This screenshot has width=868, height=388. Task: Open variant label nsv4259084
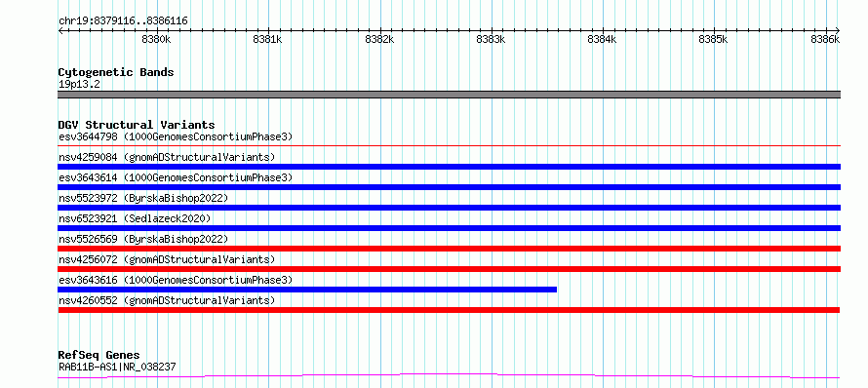click(167, 157)
